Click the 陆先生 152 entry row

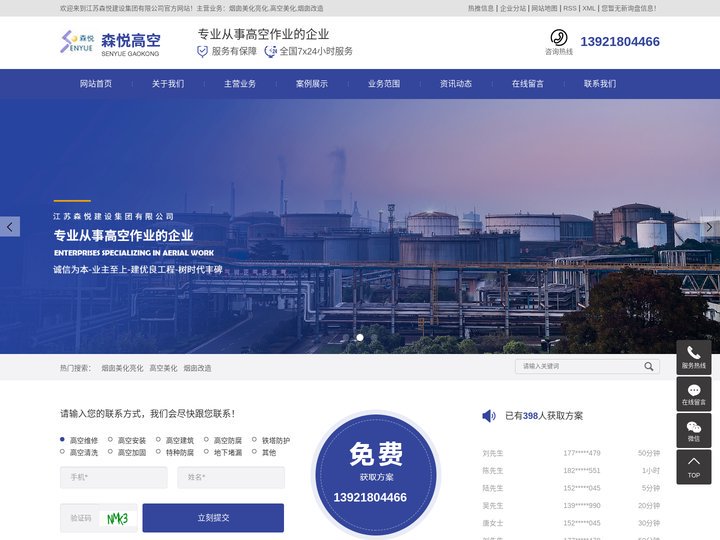coord(571,488)
